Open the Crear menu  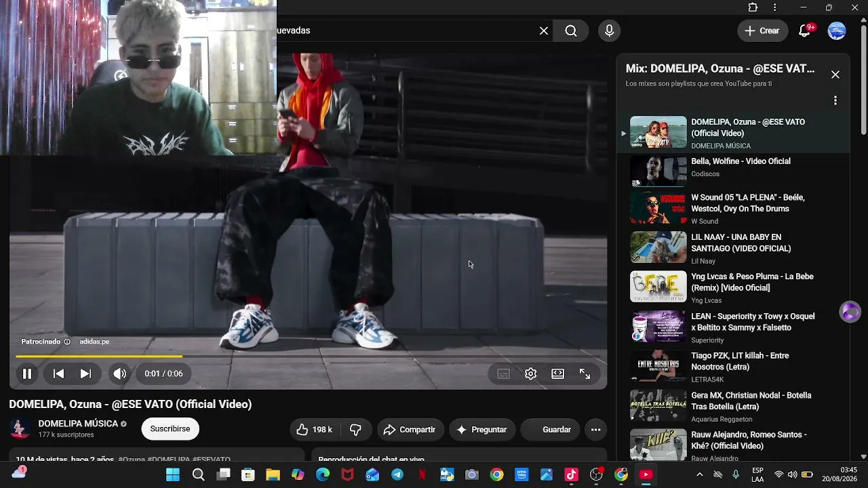762,30
